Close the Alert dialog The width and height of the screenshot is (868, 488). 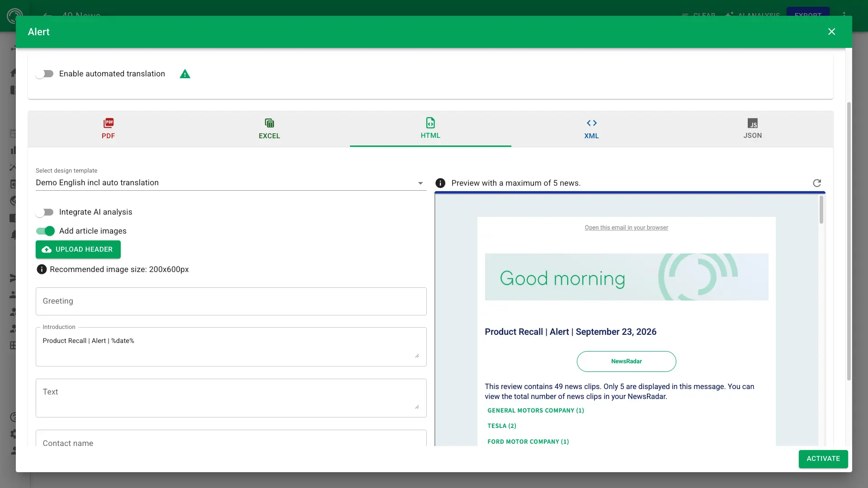coord(831,32)
